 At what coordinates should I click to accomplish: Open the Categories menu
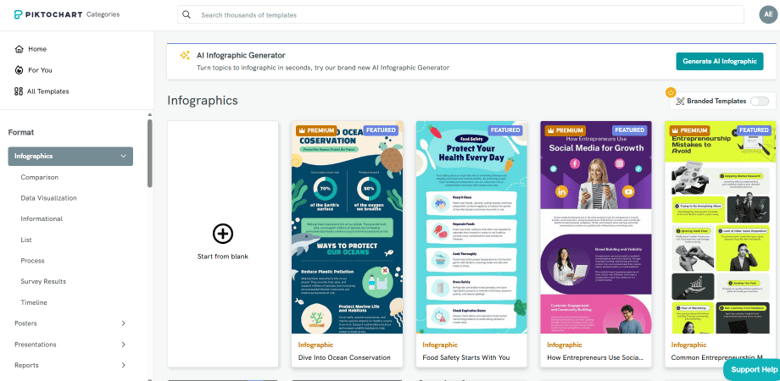click(103, 14)
